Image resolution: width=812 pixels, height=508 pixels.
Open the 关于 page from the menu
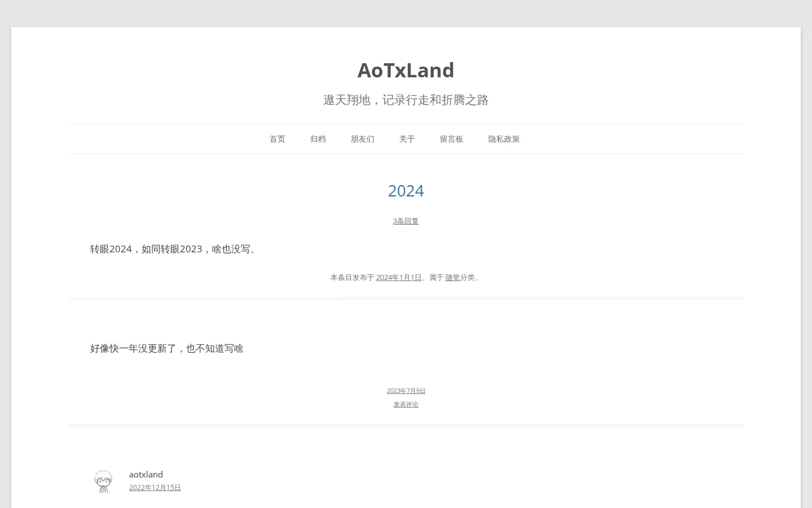(407, 139)
